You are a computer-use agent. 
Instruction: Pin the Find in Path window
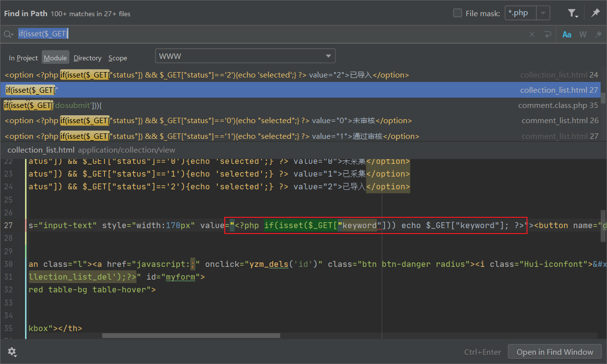[x=595, y=13]
